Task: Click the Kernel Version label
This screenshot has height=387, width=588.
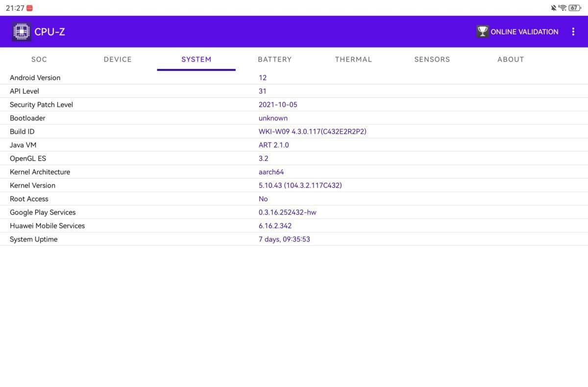Action: point(32,185)
